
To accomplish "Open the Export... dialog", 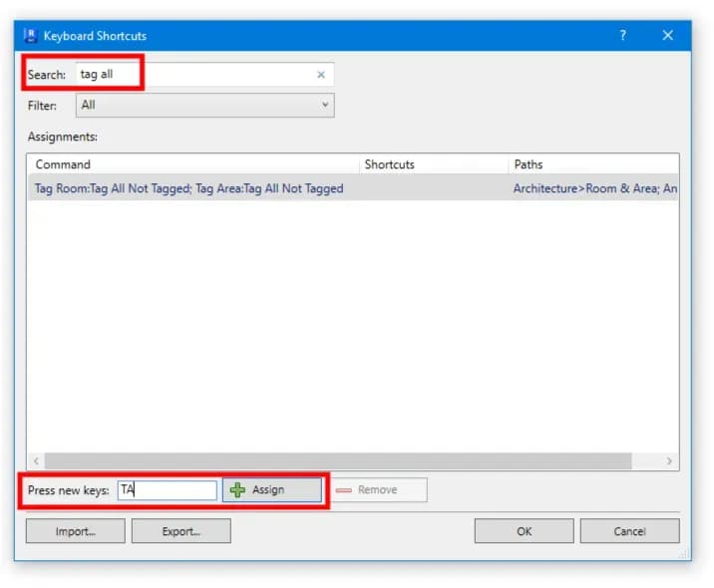I will pos(181,531).
